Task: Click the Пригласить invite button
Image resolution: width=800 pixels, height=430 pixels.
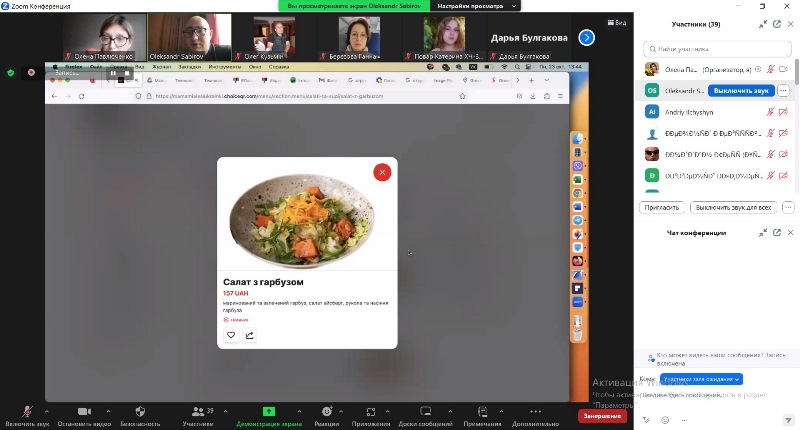Action: (662, 207)
